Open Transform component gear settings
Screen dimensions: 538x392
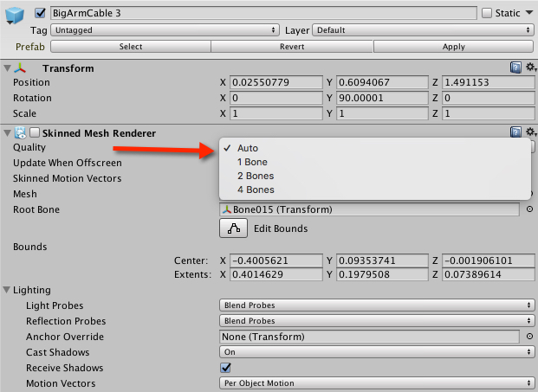pos(529,67)
